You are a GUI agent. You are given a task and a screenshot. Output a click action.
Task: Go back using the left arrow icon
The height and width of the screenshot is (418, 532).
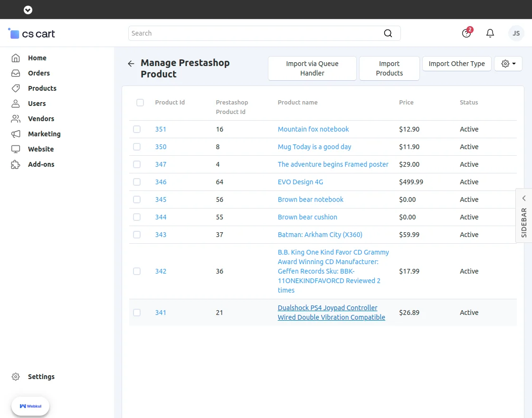click(131, 64)
